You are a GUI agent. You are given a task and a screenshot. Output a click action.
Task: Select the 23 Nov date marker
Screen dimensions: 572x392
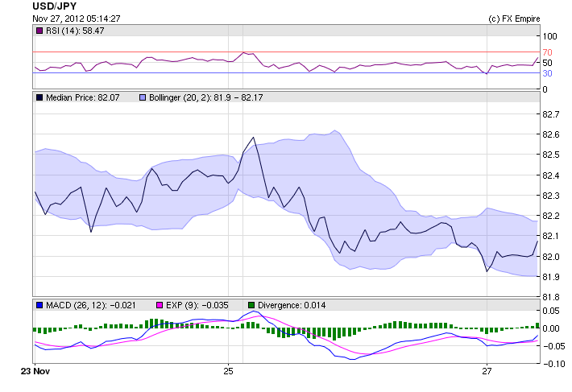[x=33, y=371]
